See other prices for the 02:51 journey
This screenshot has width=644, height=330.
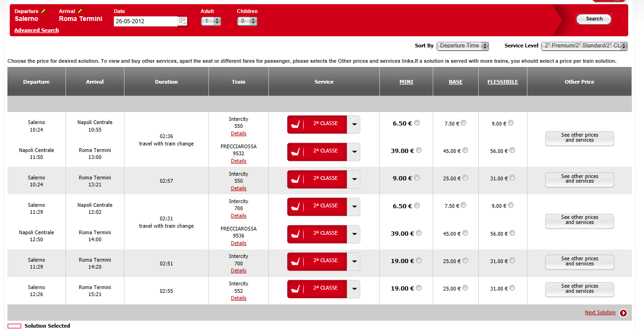click(579, 262)
